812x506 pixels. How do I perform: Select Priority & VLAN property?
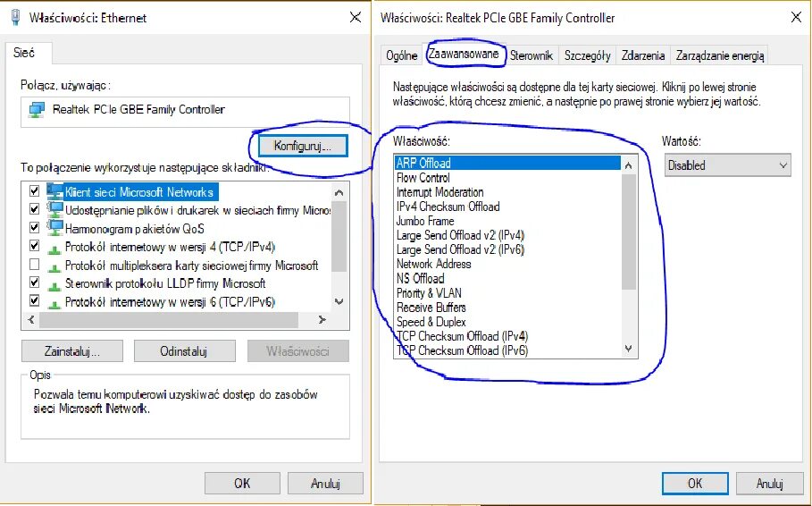507,293
